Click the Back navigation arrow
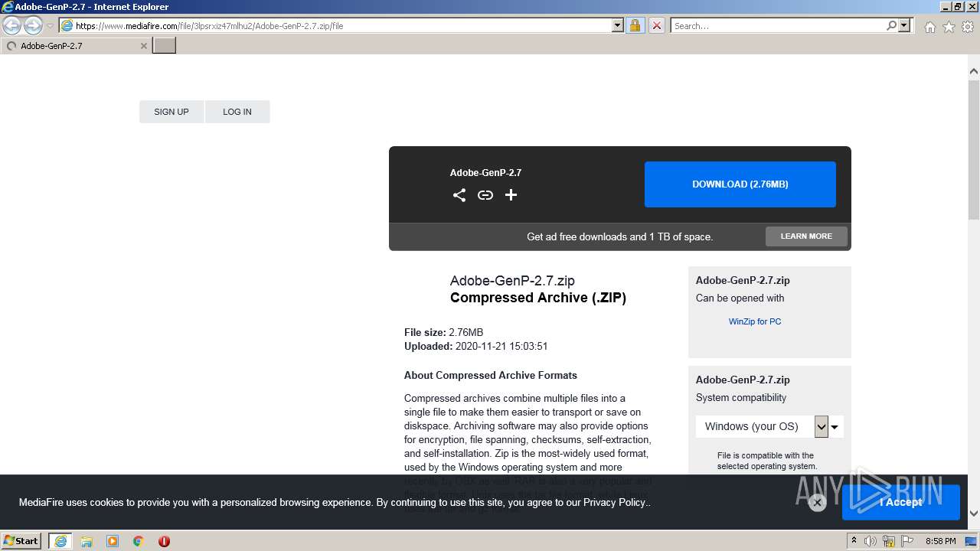The width and height of the screenshot is (980, 551). [x=12, y=25]
